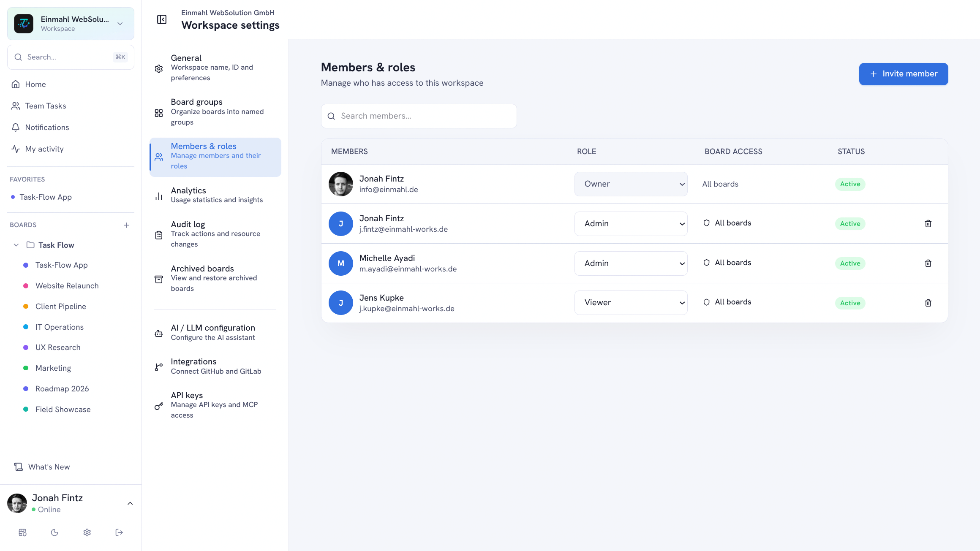Collapse the Task Flow board group chevron
Screen dimensions: 980x551
coord(16,245)
